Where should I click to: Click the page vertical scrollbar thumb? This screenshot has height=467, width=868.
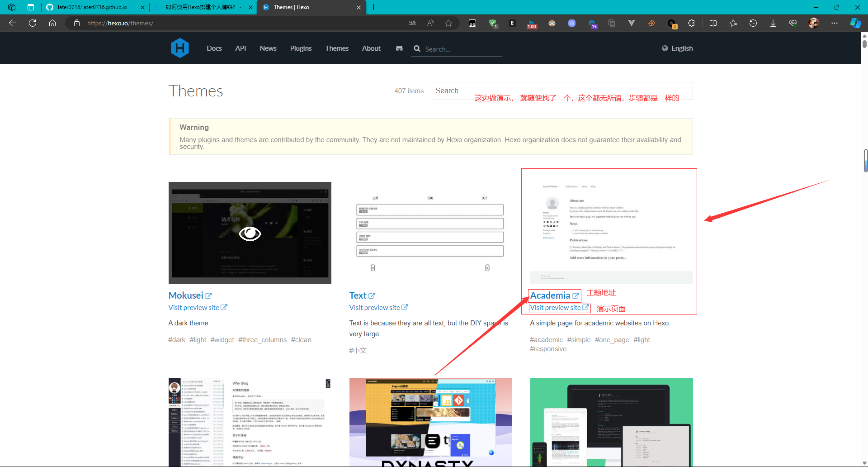pyautogui.click(x=864, y=43)
